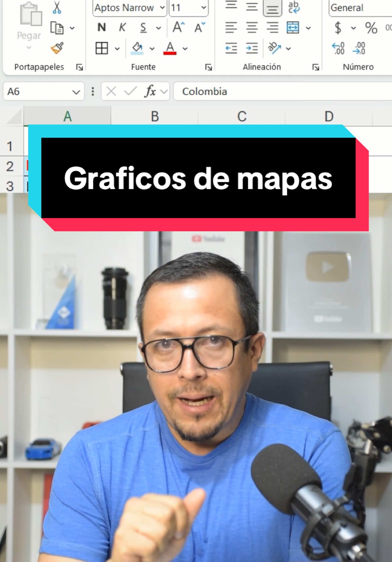
Task: Align text left
Action: coord(231,28)
